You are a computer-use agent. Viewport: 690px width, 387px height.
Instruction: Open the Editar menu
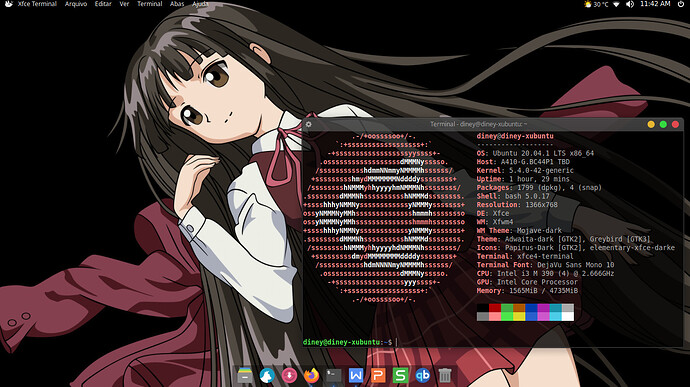tap(103, 4)
